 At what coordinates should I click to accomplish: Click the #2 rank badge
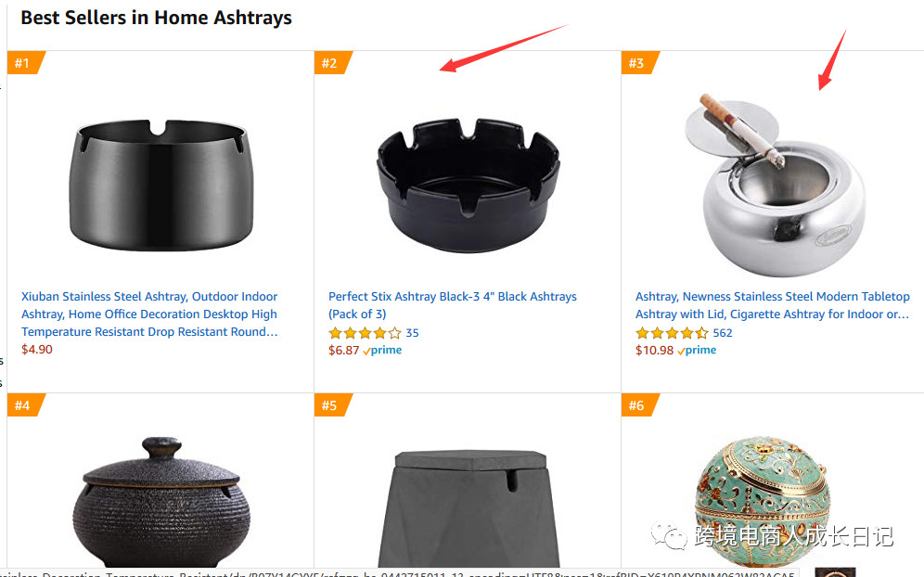(329, 63)
